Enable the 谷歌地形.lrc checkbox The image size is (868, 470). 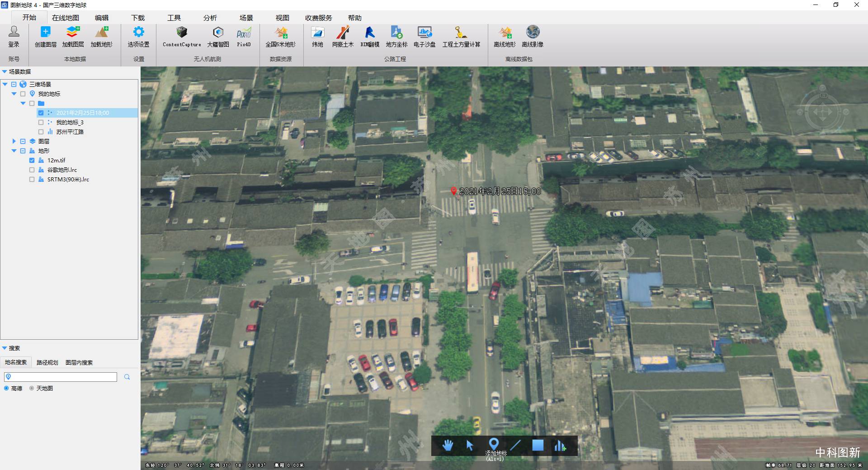[32, 170]
